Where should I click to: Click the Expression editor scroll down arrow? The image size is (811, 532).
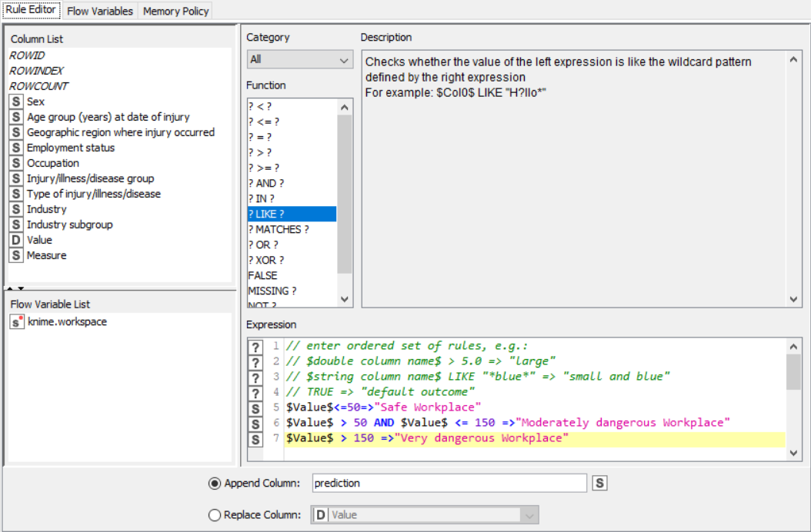(x=793, y=454)
